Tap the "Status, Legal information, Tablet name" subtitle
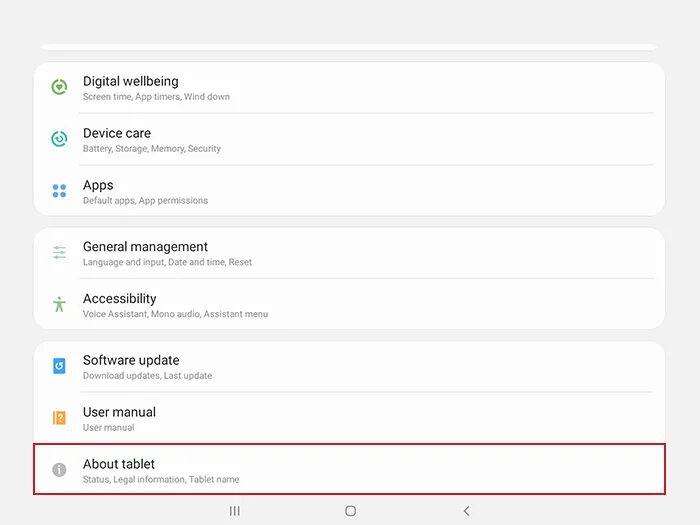 (161, 480)
